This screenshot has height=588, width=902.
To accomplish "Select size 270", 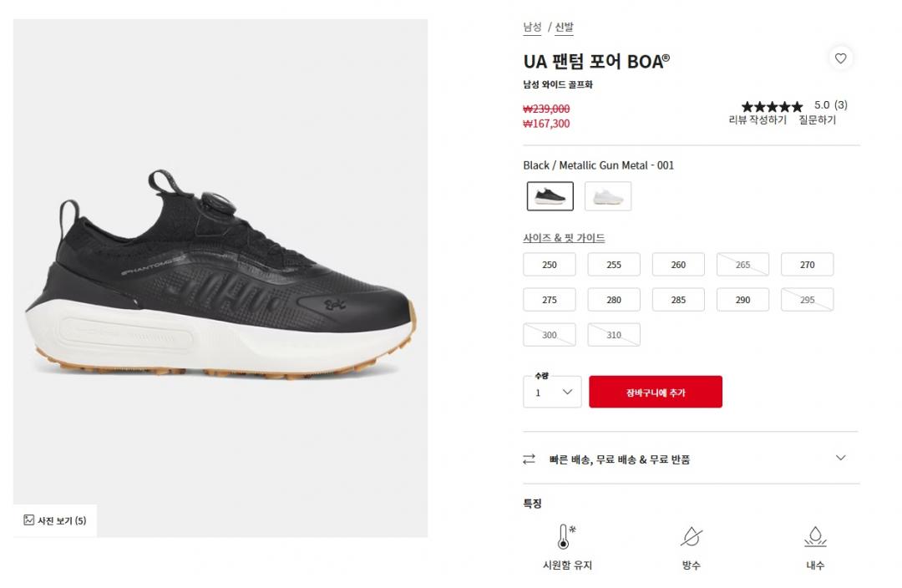I will pyautogui.click(x=807, y=265).
